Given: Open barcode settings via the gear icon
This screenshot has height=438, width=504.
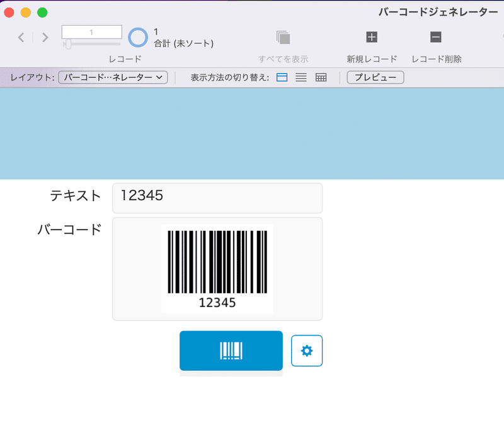Looking at the screenshot, I should pos(307,351).
